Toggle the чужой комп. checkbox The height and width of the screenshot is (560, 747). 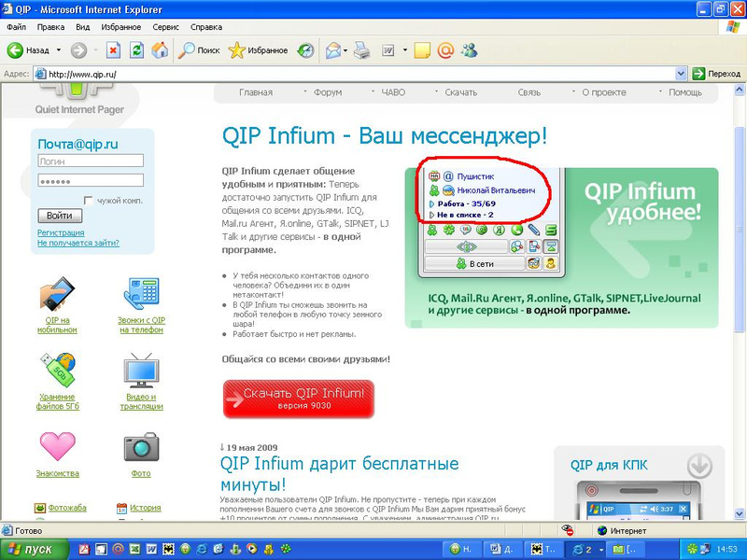[89, 200]
